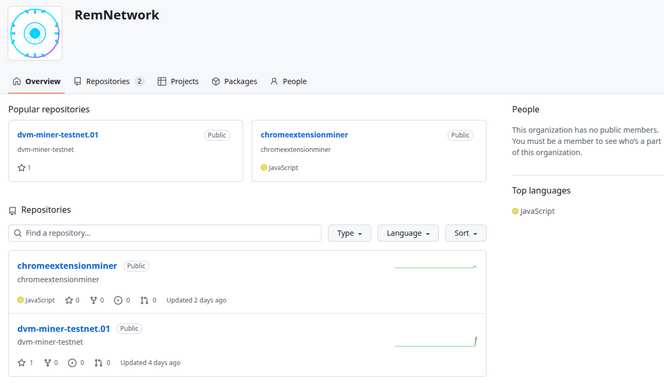This screenshot has width=664, height=384.
Task: Open chromeextensionminer in the repositories list
Action: click(x=67, y=266)
